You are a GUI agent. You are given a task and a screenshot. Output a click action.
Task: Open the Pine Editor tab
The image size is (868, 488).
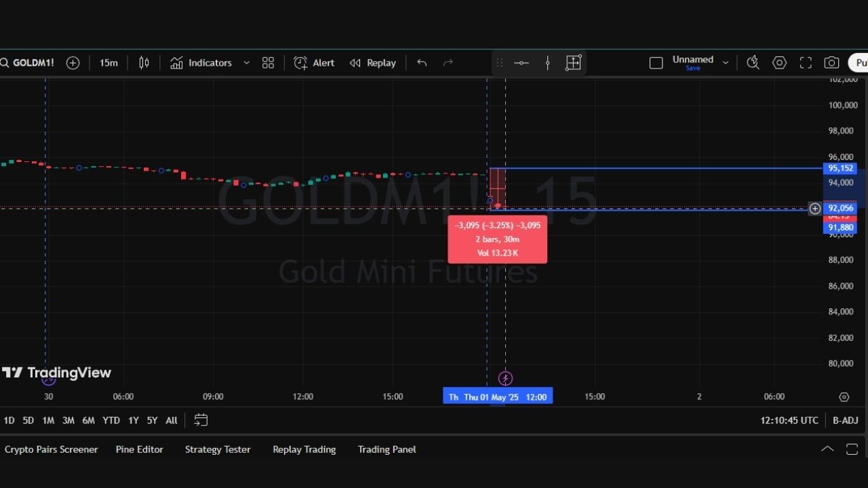[x=140, y=449]
